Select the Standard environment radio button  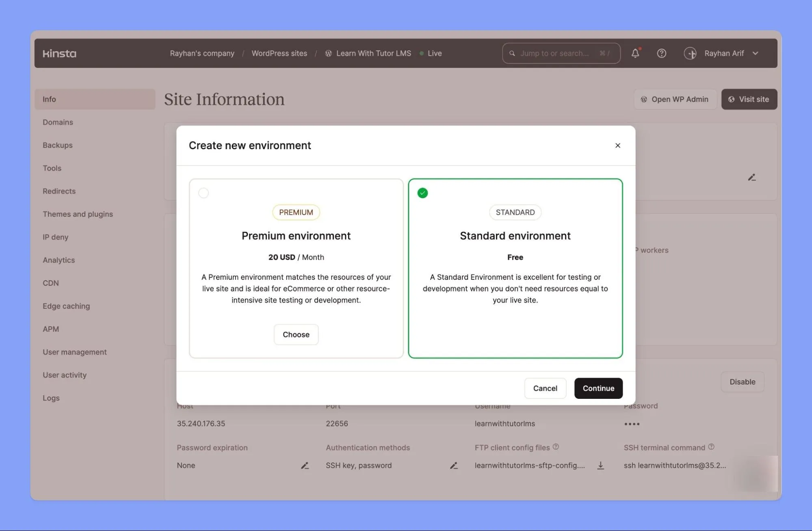(x=422, y=193)
